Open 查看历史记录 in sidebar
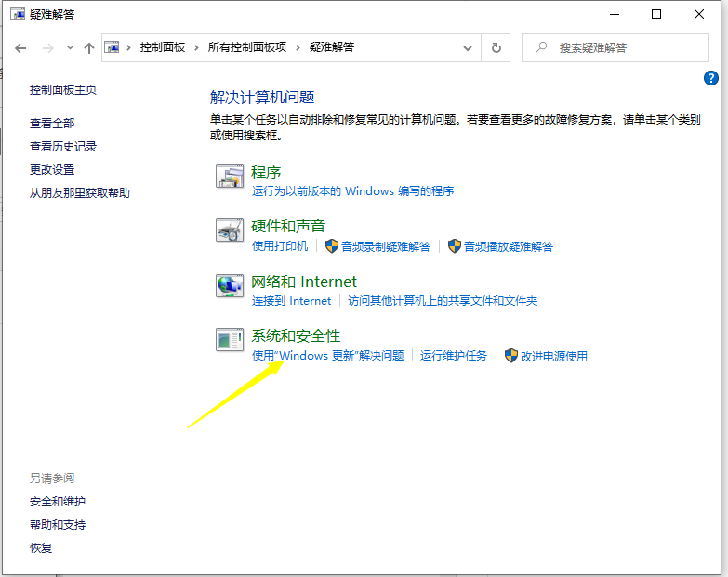 pyautogui.click(x=63, y=147)
